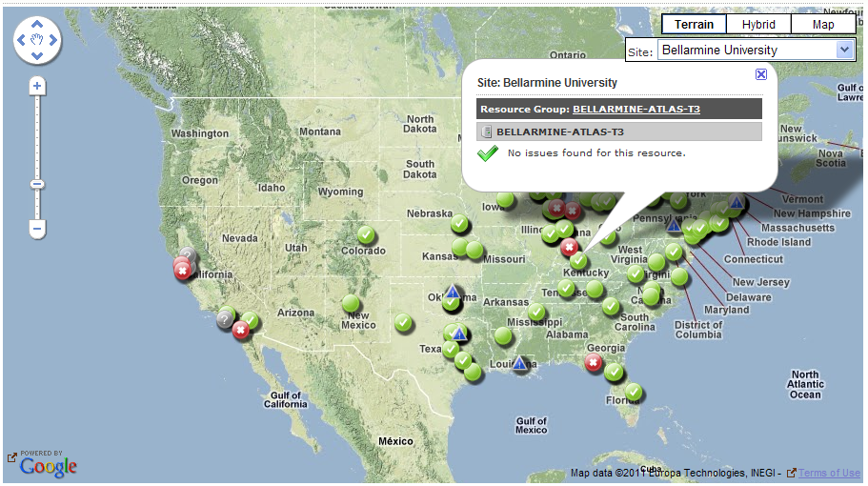Switch to Map view

pyautogui.click(x=823, y=25)
